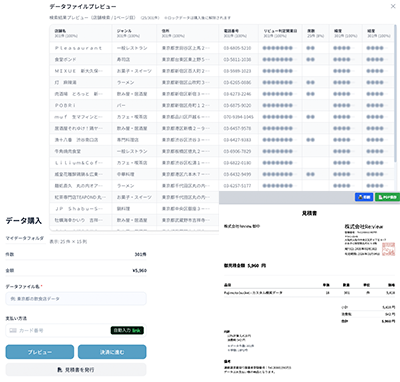
Task: Click the phone number 03-6822-0190
Action: coord(237,163)
